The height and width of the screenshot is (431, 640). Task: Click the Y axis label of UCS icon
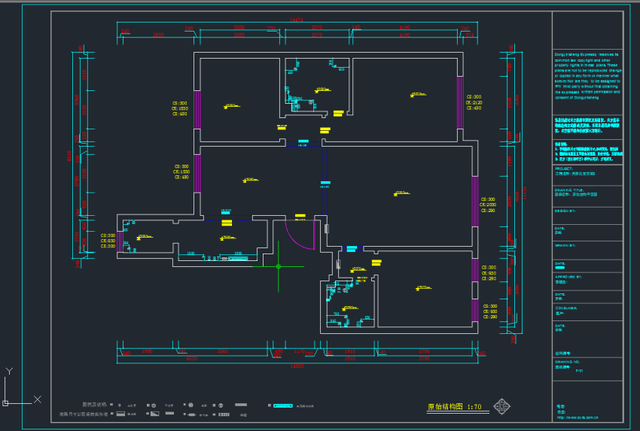(x=9, y=371)
